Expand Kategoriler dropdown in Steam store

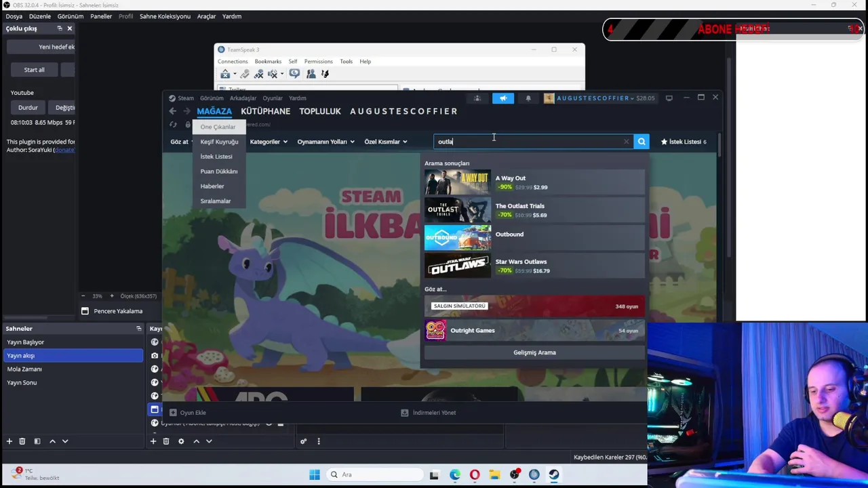coord(269,142)
